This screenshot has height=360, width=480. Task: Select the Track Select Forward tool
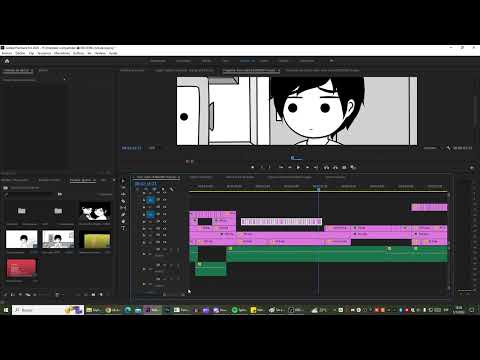click(x=123, y=187)
